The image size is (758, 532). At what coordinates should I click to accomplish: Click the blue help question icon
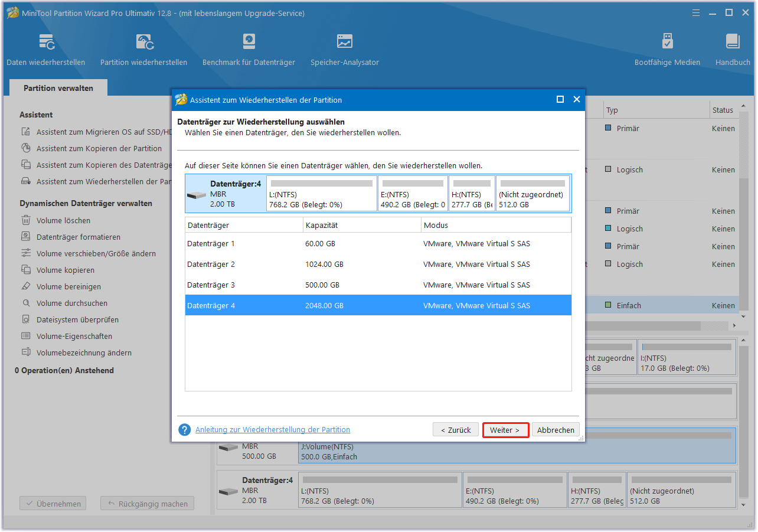coord(185,430)
